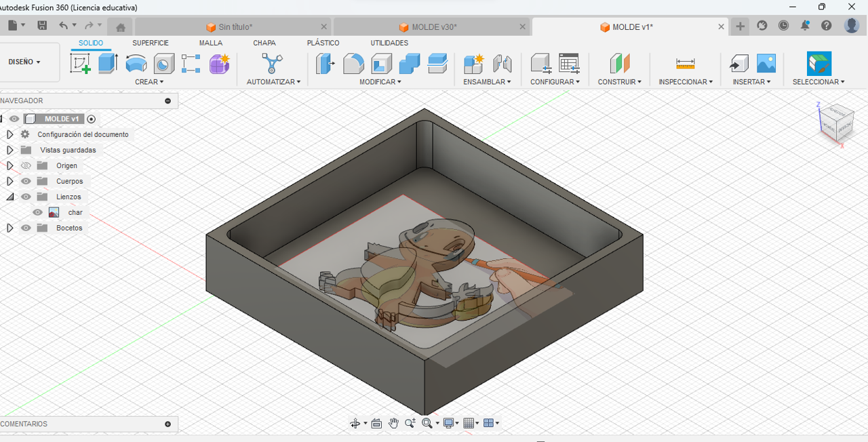Click the Redo arrow
Screen dimensions: 868x442
(89, 26)
